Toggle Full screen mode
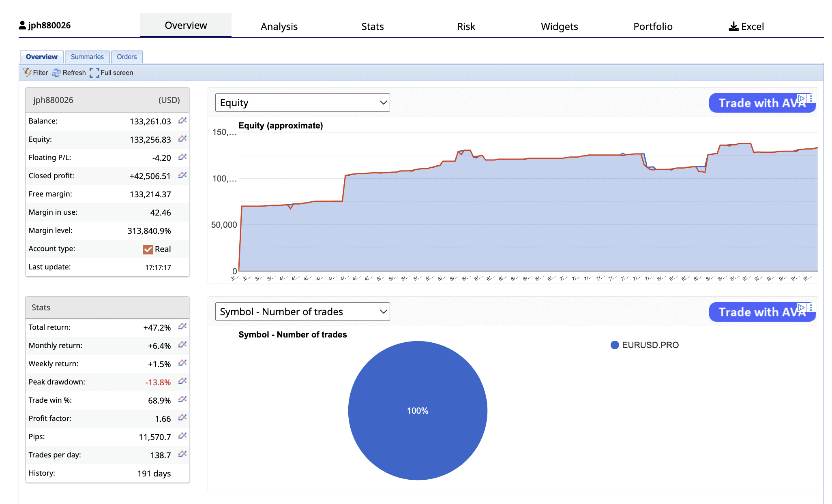 pos(94,73)
